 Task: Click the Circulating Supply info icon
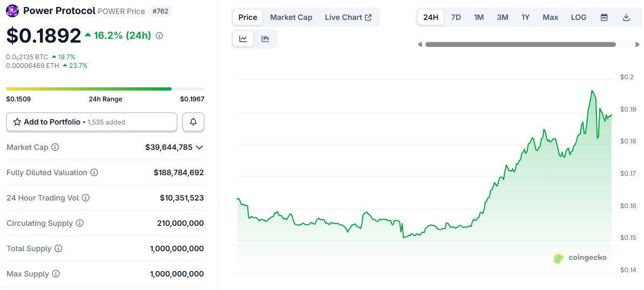coord(80,223)
